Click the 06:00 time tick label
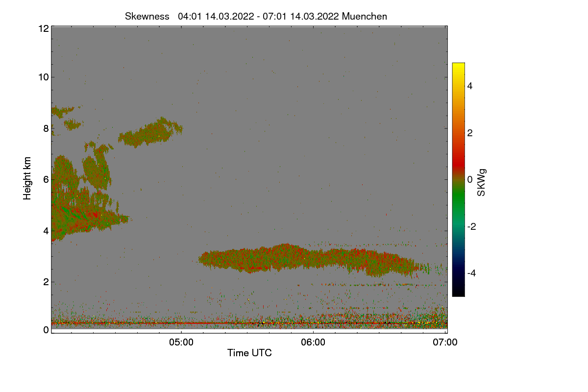This screenshot has width=588, height=392. coord(313,343)
